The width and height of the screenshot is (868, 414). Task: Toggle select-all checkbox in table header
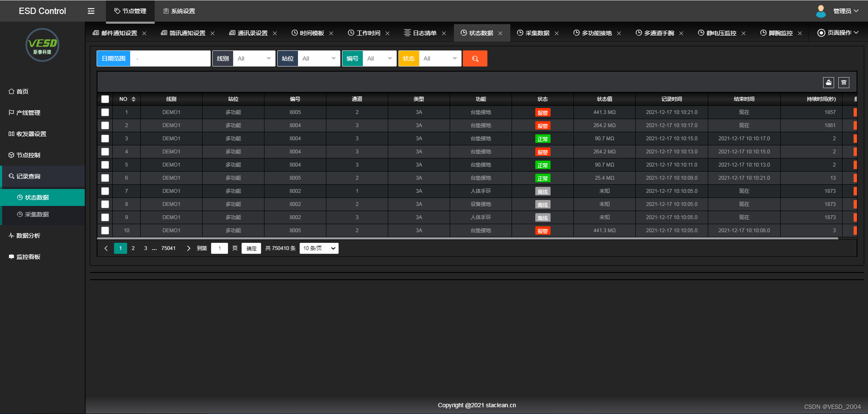[105, 99]
